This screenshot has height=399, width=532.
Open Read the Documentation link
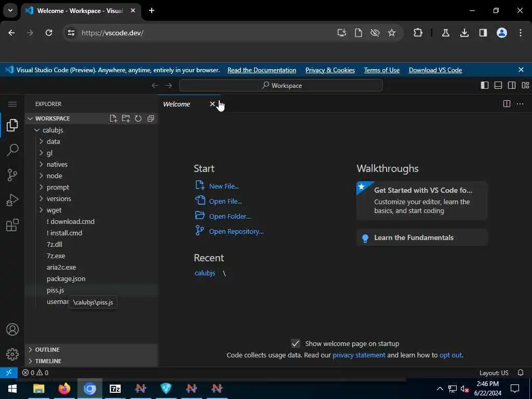pos(262,70)
